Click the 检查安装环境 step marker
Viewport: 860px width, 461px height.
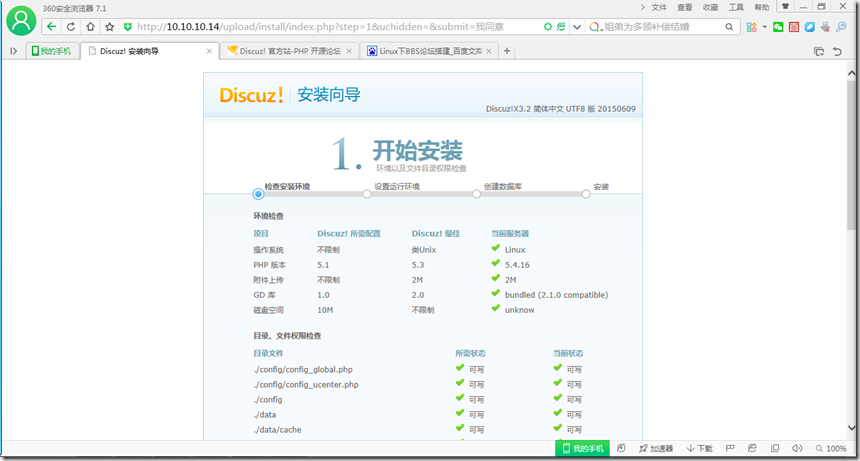258,194
